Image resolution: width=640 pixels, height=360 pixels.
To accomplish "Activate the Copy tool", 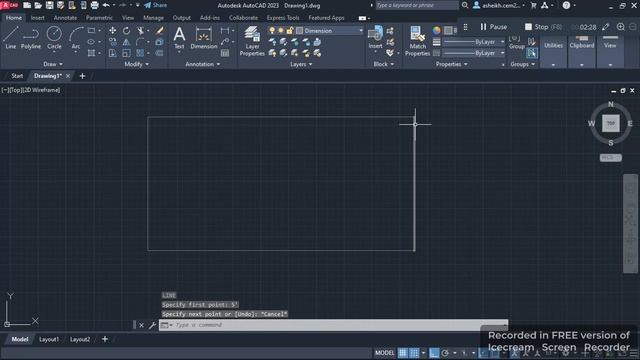I will coord(112,42).
